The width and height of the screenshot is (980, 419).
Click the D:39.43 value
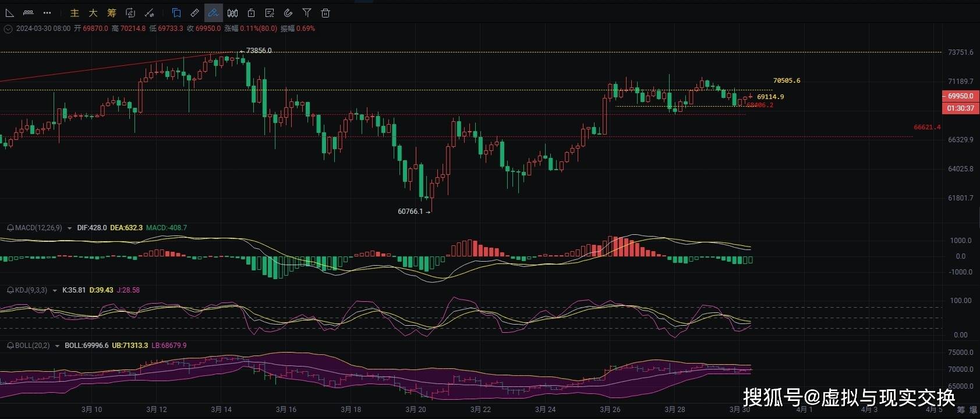[x=101, y=290]
